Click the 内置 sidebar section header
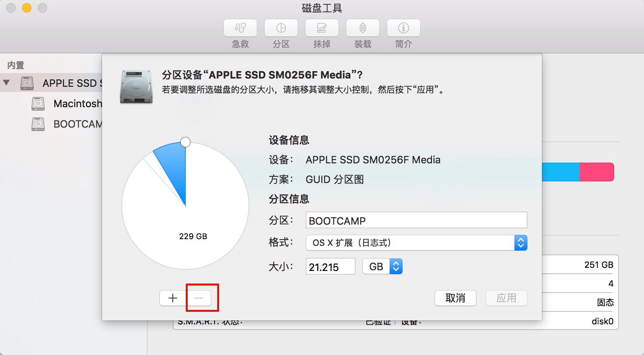Screen dimensions: 644x355 (16, 65)
